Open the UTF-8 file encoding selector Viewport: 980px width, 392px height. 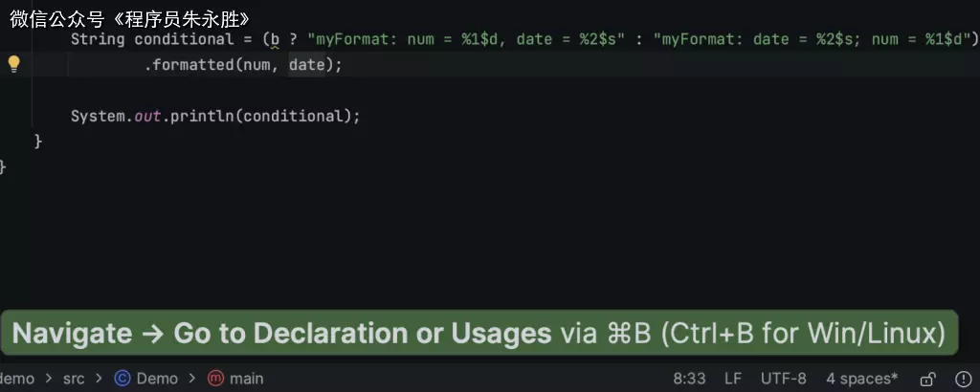[x=783, y=379]
